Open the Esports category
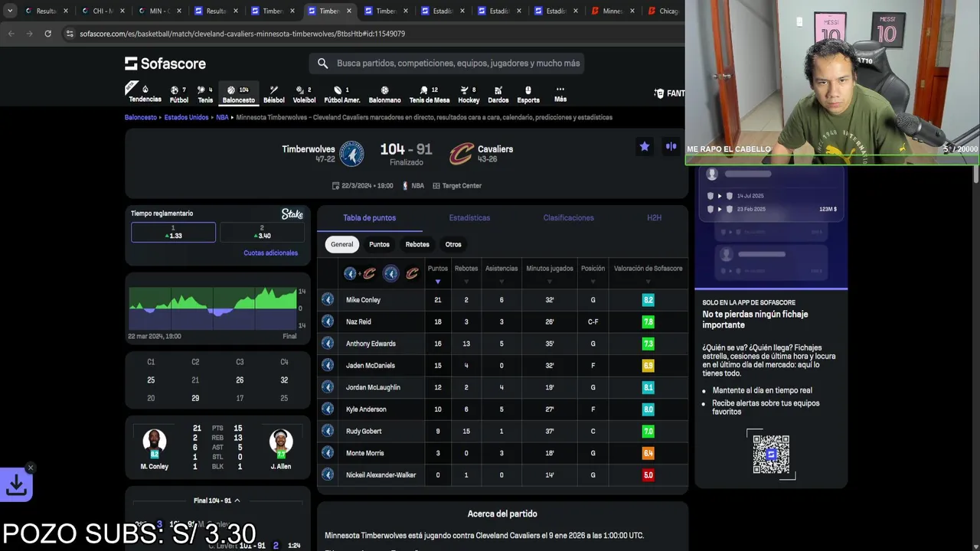Viewport: 980px width, 551px height. [528, 94]
